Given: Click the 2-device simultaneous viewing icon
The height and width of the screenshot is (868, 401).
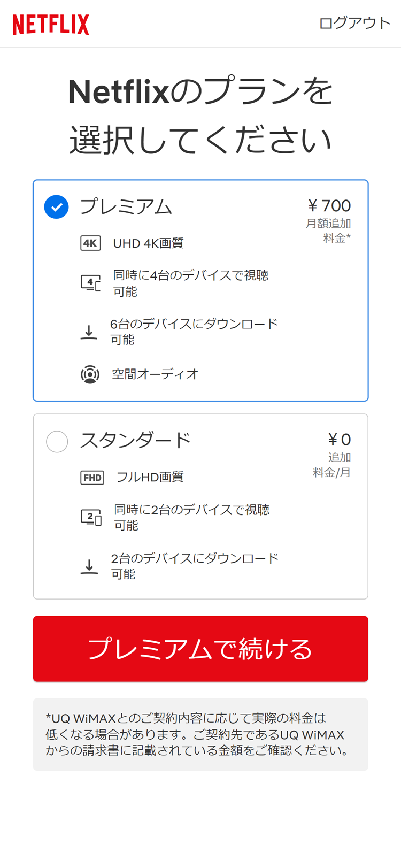Looking at the screenshot, I should 91,517.
